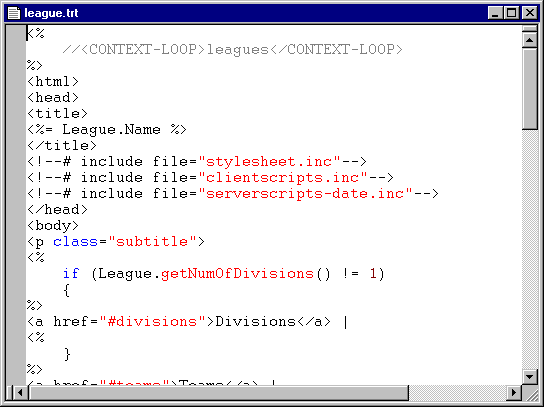This screenshot has width=544, height=407.
Task: Click the vertical scroll track below the thumb
Action: coord(530,249)
